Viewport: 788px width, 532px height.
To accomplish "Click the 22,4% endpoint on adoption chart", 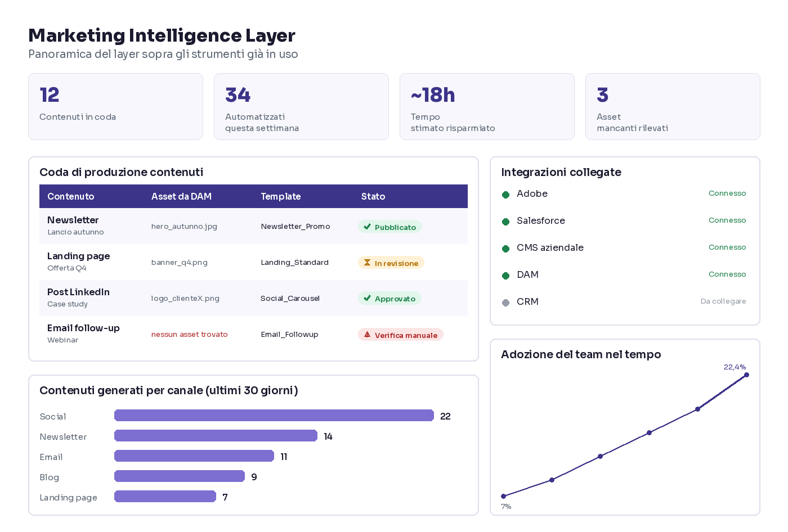I will (746, 375).
